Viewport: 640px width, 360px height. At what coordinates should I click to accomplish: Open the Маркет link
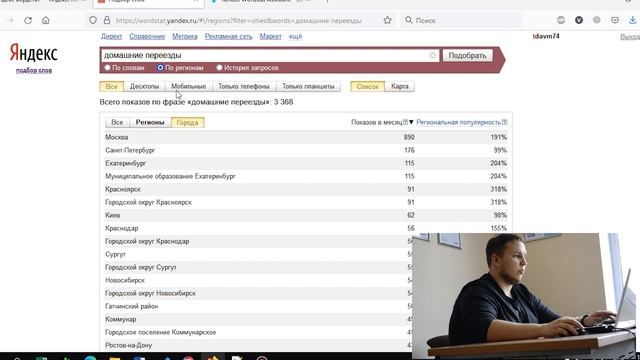click(x=271, y=36)
